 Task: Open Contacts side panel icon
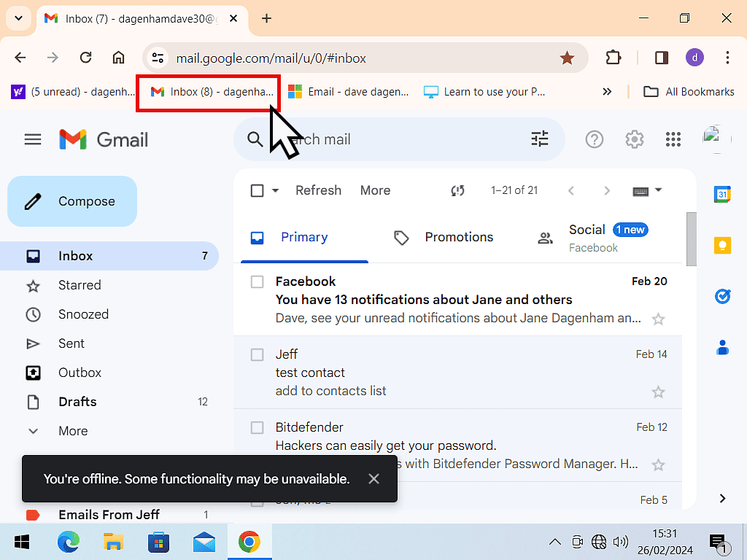click(x=722, y=347)
